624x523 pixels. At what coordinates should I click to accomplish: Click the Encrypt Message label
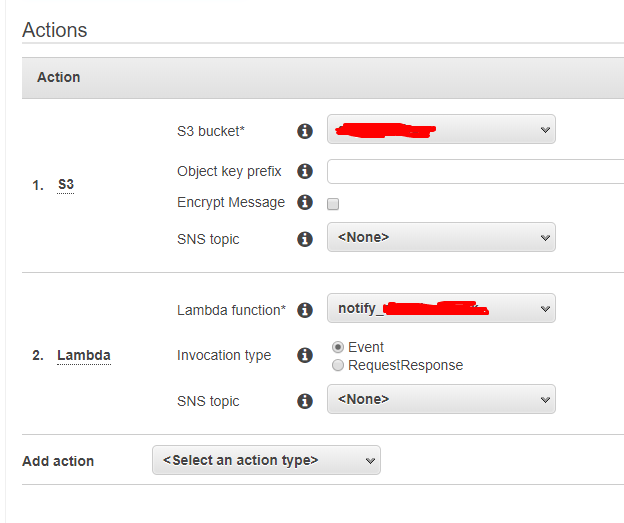point(231,202)
